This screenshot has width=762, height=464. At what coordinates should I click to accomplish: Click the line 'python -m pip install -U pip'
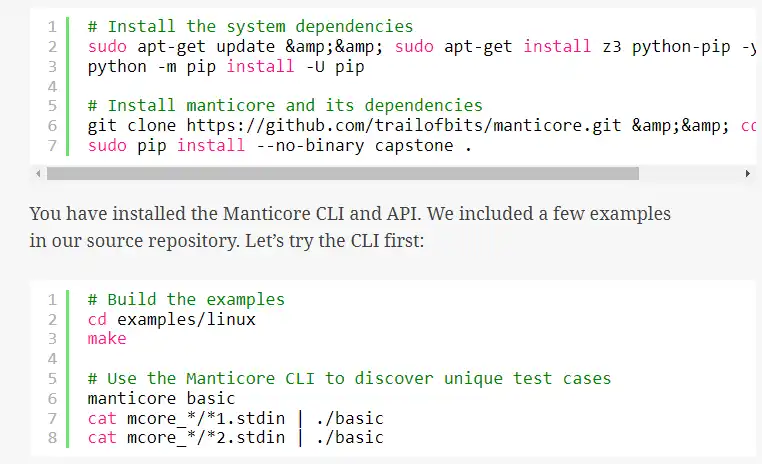tap(226, 67)
